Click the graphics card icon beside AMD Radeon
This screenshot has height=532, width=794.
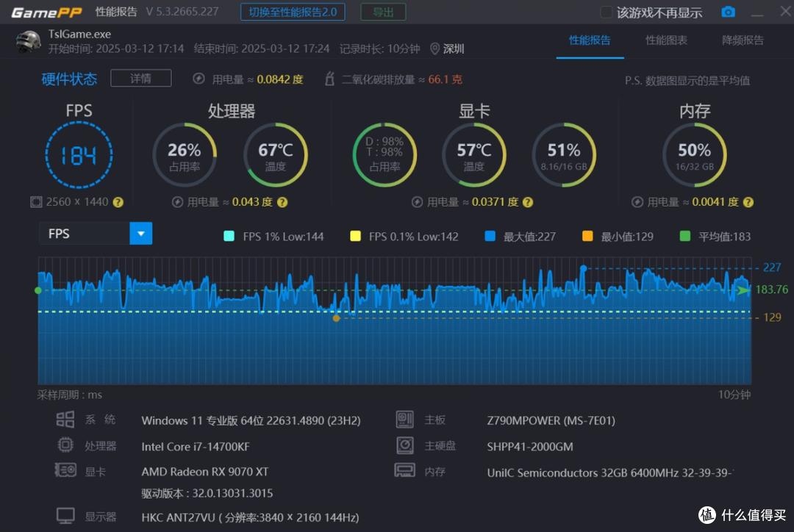[65, 470]
